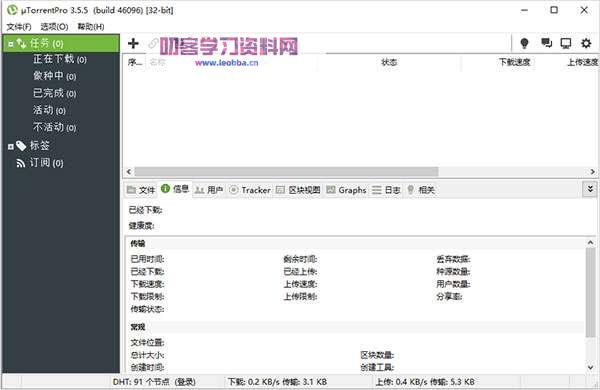
Task: Add a torrent with the plus icon
Action: coord(133,43)
